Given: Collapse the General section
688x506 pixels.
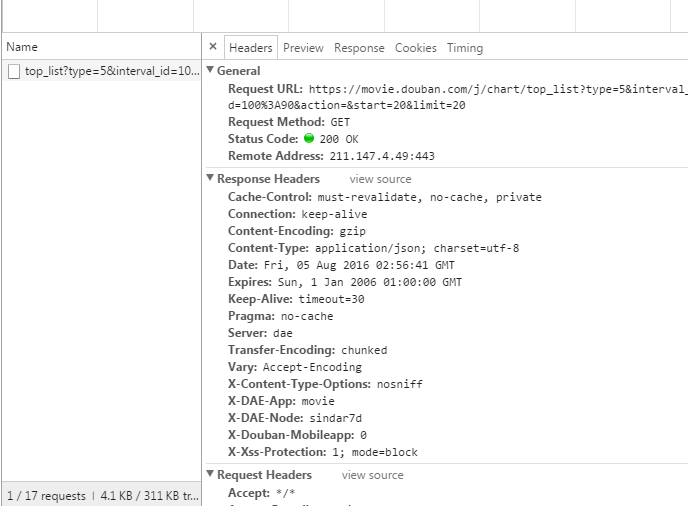Looking at the screenshot, I should point(210,71).
